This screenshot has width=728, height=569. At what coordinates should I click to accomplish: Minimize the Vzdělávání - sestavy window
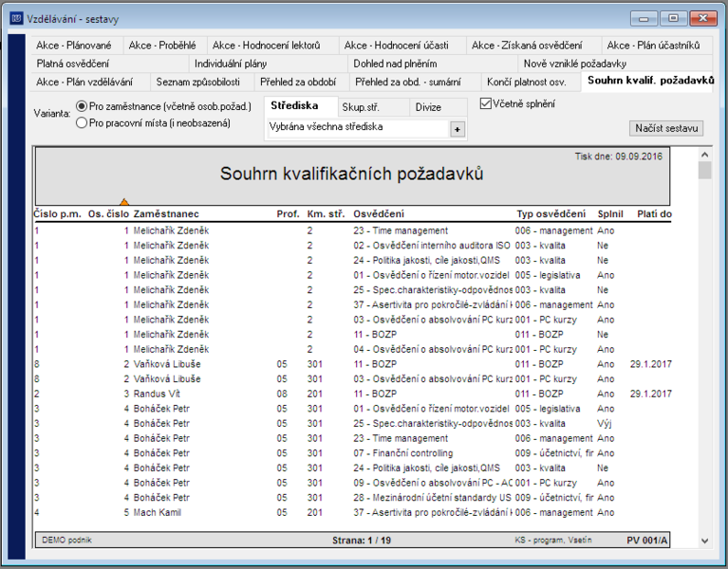(x=644, y=19)
